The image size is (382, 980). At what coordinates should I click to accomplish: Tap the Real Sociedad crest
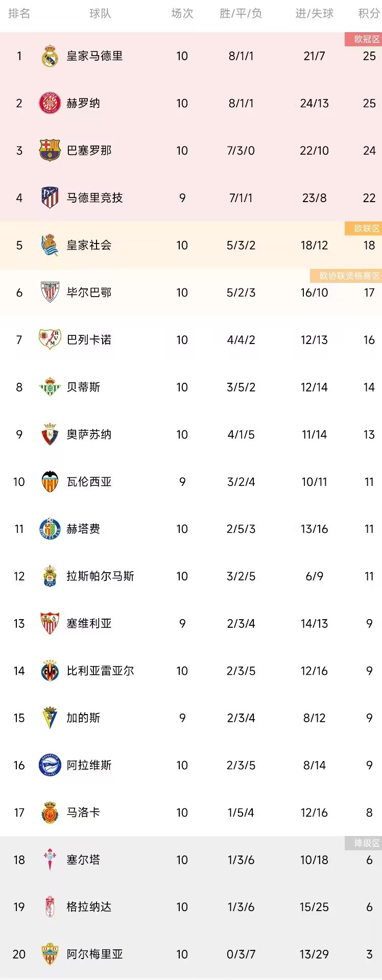pyautogui.click(x=50, y=245)
